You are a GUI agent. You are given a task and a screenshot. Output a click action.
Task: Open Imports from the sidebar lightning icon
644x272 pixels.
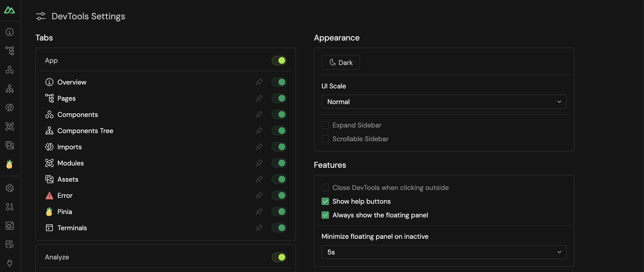[9, 107]
